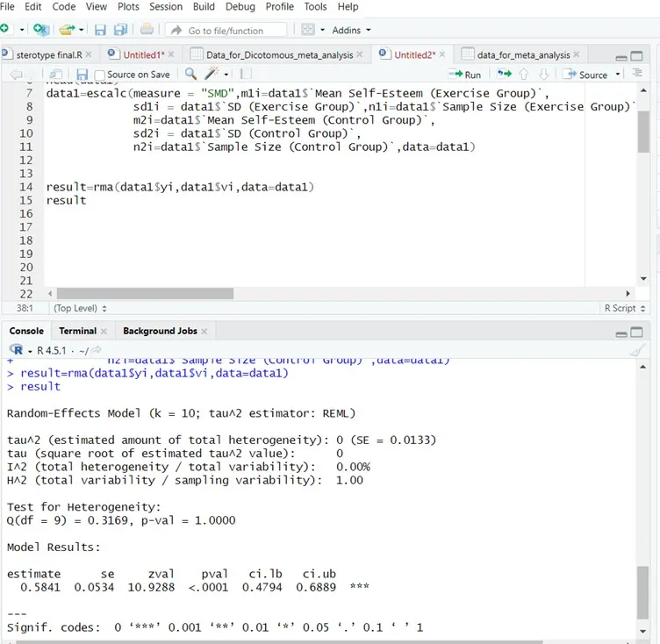Click the Print icon in toolbar
The image size is (660, 644).
[x=147, y=30]
